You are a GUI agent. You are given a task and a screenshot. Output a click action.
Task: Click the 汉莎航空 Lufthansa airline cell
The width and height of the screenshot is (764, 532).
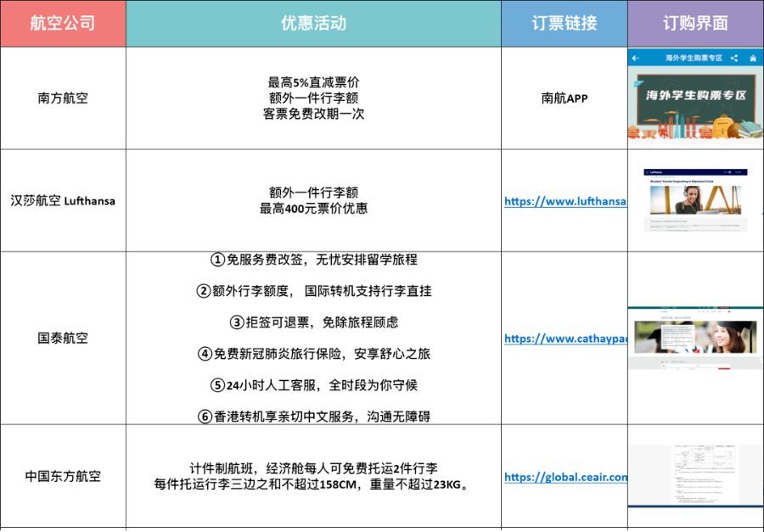(63, 201)
